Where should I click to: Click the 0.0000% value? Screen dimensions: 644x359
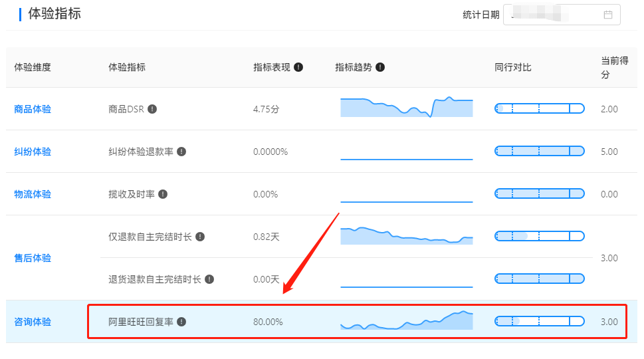(270, 152)
